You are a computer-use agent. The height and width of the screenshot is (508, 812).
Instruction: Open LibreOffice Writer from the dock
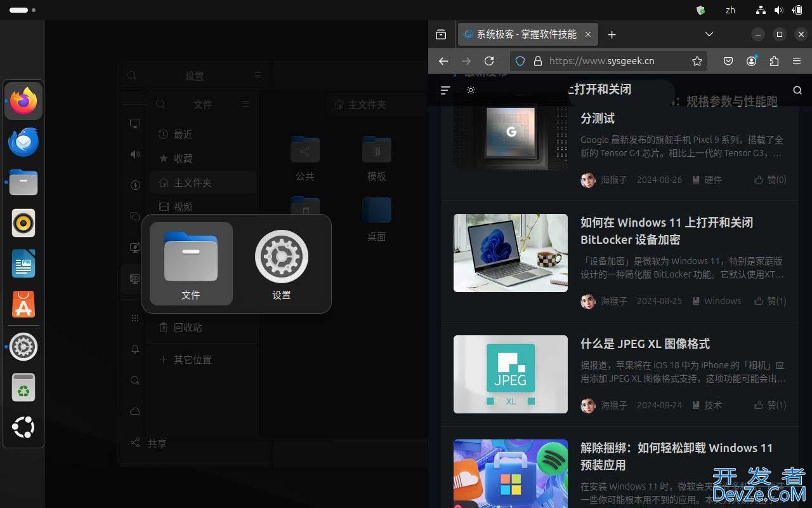pyautogui.click(x=23, y=264)
